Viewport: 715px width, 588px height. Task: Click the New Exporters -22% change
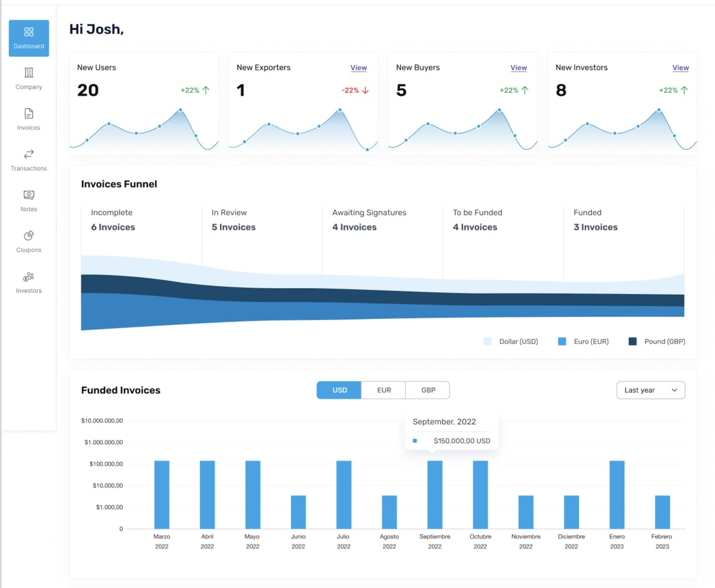click(350, 90)
